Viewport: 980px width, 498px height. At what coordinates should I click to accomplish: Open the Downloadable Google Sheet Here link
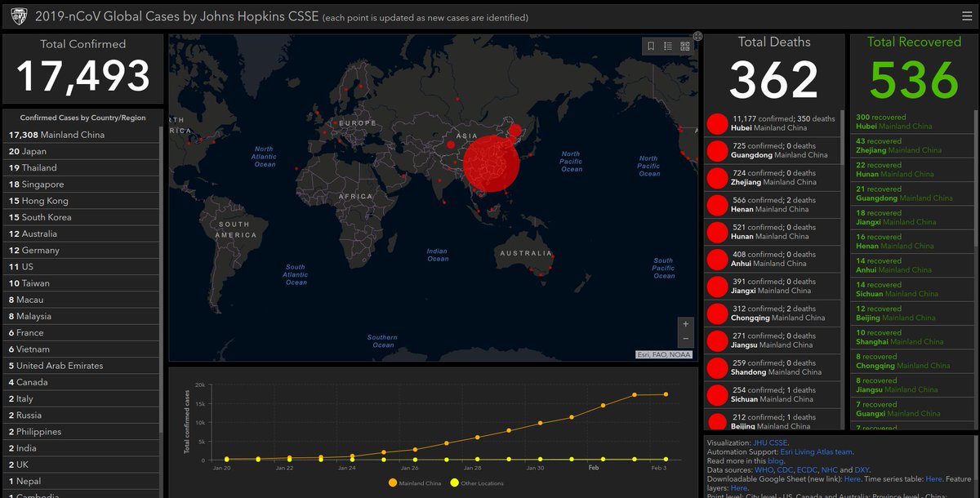click(x=853, y=479)
